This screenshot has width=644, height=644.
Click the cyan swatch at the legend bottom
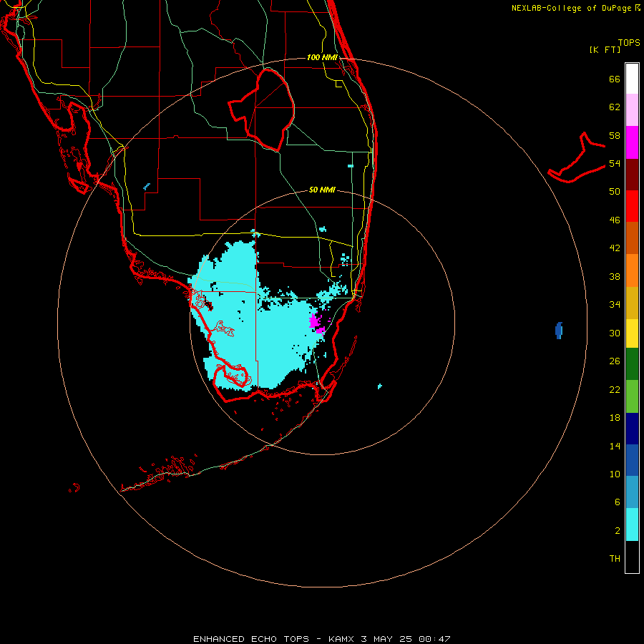(x=632, y=524)
